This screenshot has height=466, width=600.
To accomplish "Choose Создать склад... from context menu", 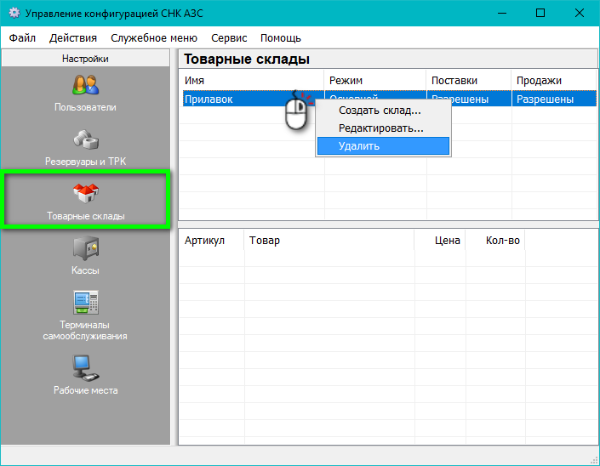I will 380,111.
